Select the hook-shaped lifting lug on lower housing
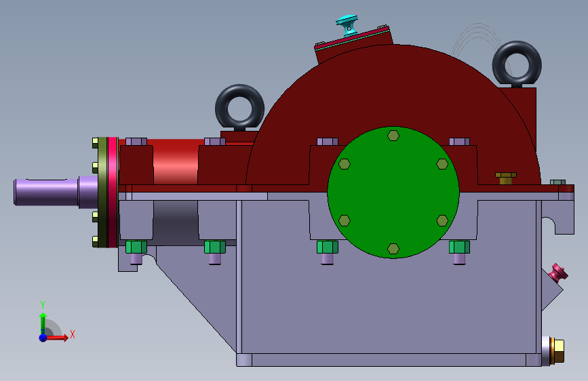This screenshot has height=381, width=588. click(x=558, y=218)
